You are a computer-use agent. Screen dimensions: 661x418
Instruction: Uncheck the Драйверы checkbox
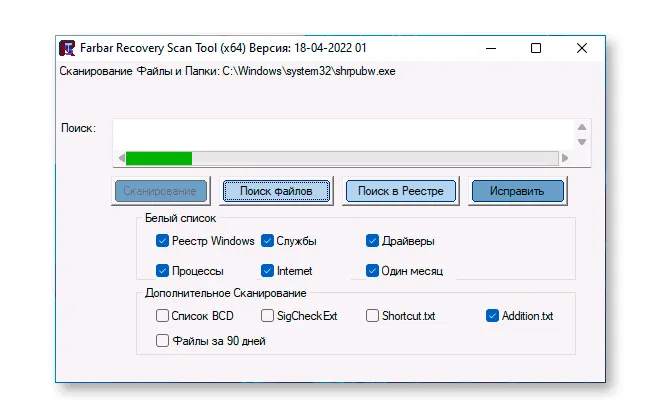(x=372, y=241)
